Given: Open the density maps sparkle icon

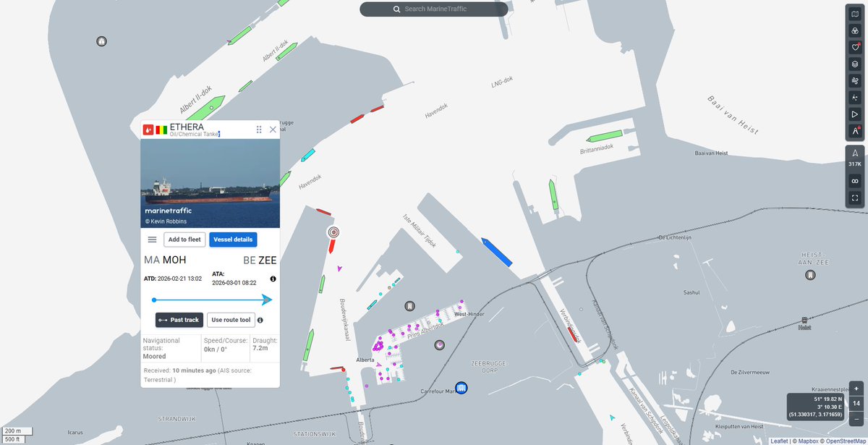Looking at the screenshot, I should pyautogui.click(x=855, y=97).
